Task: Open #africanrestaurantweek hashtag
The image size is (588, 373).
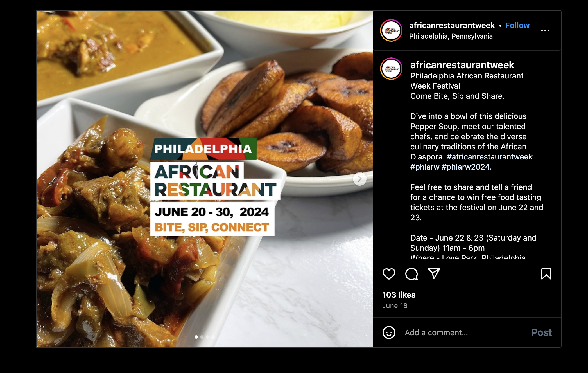Action: tap(490, 157)
